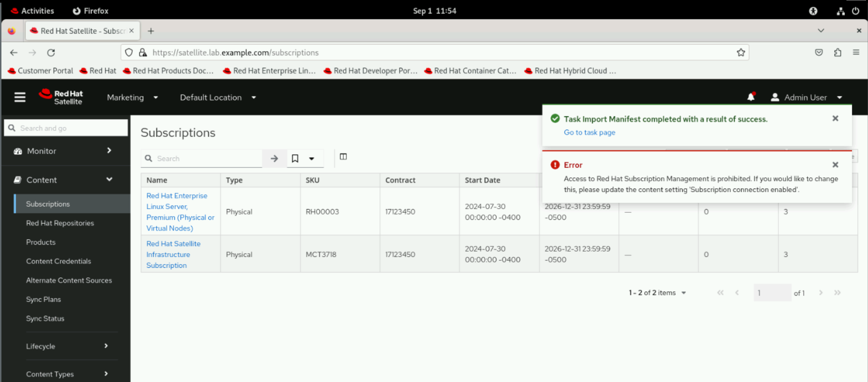Click the page number input field
The width and height of the screenshot is (868, 382).
(x=772, y=293)
